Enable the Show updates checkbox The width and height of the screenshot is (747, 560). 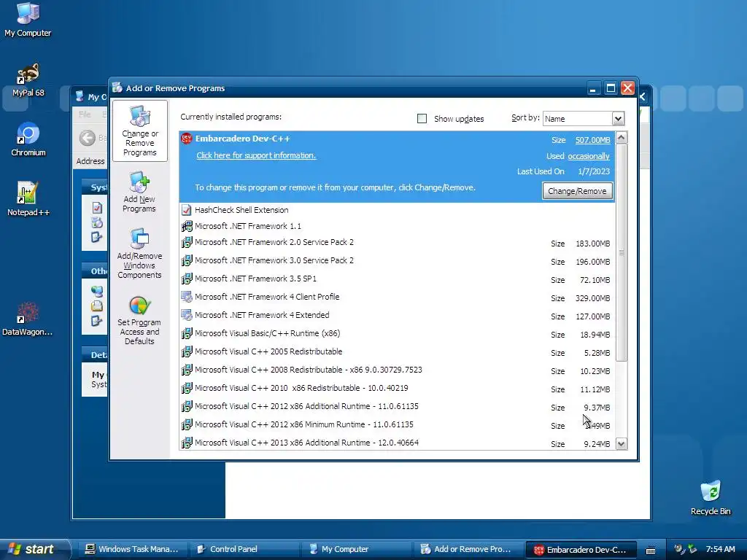click(x=422, y=119)
